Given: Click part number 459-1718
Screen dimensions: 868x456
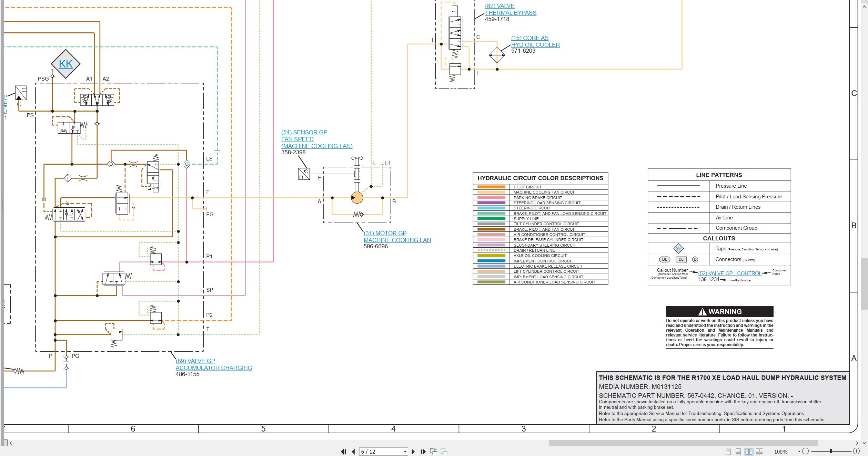Looking at the screenshot, I should pyautogui.click(x=497, y=19).
